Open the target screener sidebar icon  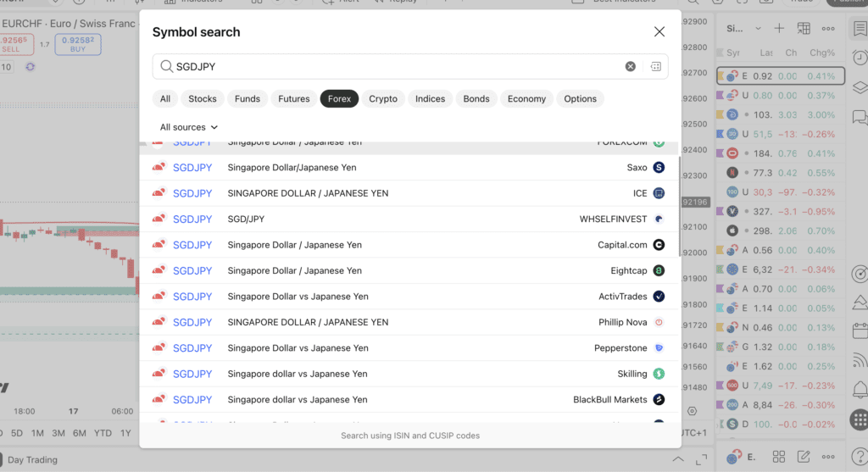[x=860, y=274]
